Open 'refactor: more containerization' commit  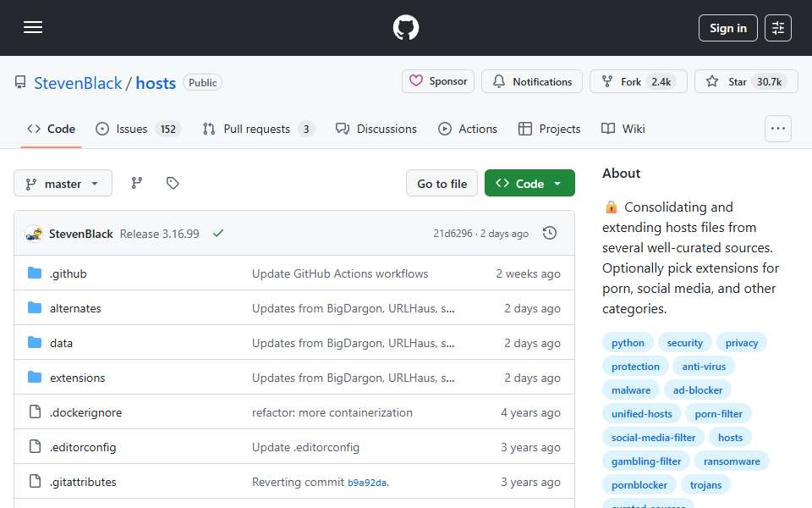tap(332, 412)
